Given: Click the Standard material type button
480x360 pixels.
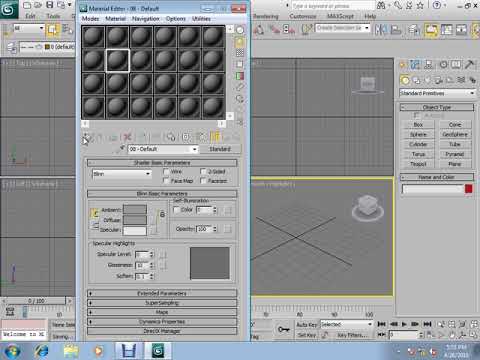Looking at the screenshot, I should coord(220,149).
